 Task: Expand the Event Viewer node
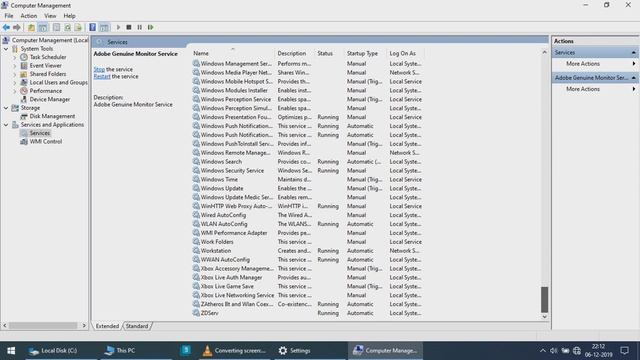[x=15, y=66]
